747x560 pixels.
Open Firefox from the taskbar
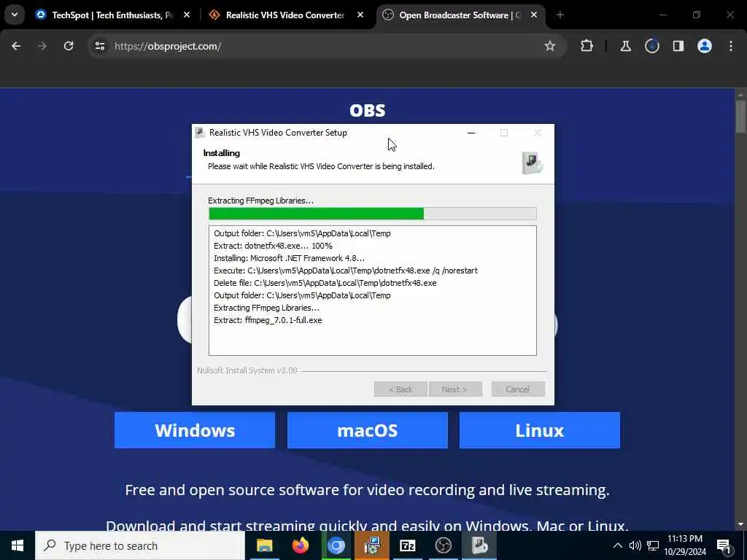[300, 545]
